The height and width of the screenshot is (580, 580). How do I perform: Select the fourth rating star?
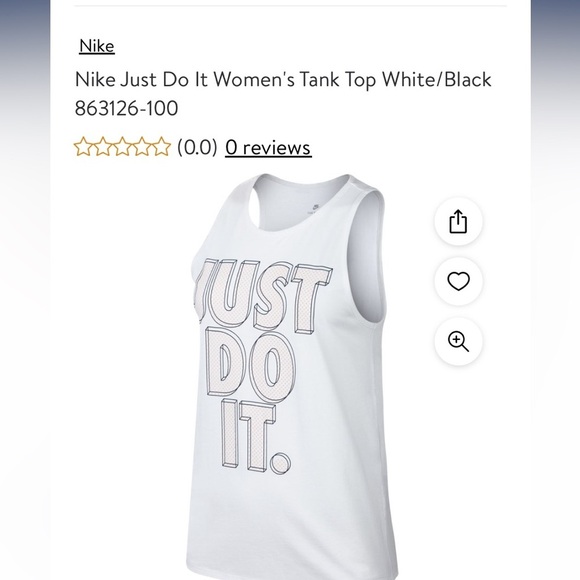pos(142,147)
